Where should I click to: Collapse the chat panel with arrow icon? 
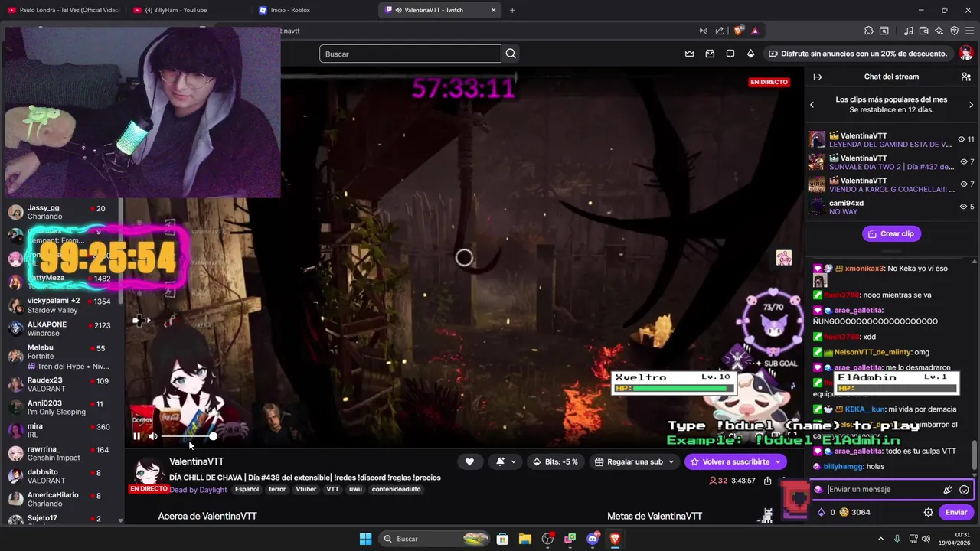(818, 77)
